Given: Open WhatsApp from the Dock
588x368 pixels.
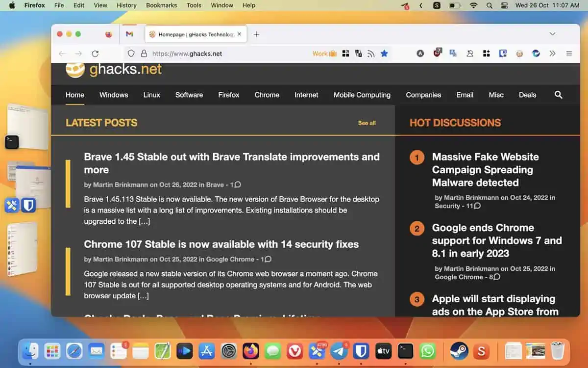Looking at the screenshot, I should point(428,351).
